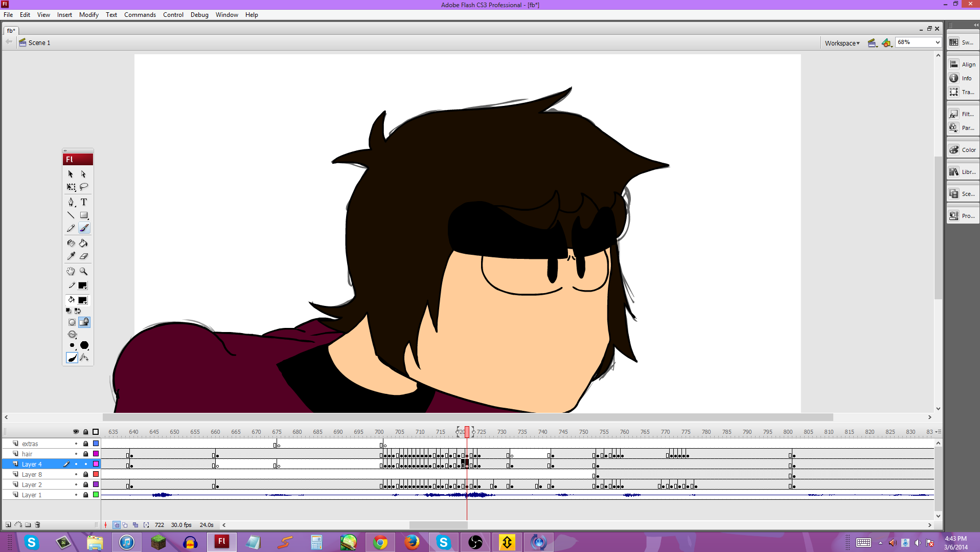Click the timeline horizontal scrollbar thumb
This screenshot has width=980, height=552.
(439, 525)
